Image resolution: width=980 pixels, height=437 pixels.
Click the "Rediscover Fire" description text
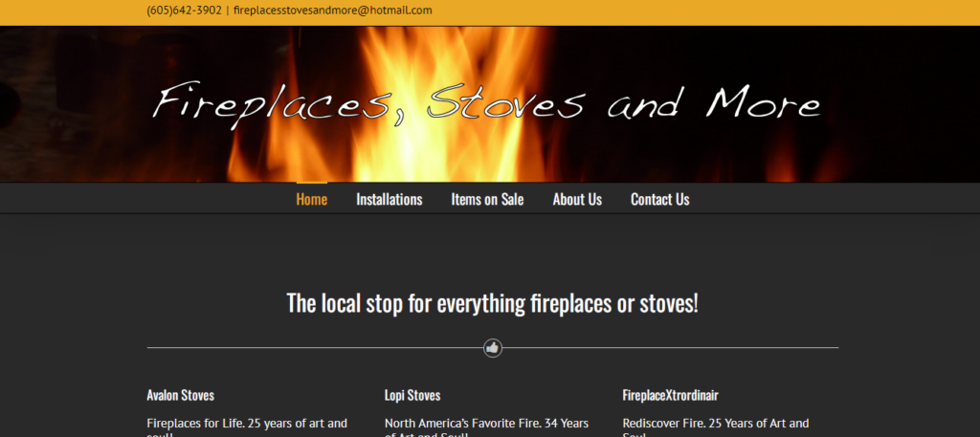(x=716, y=429)
